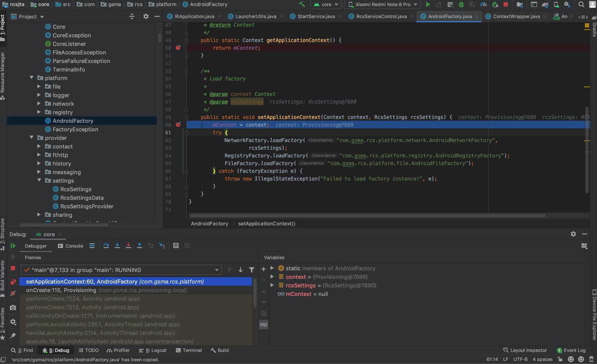597x364 pixels.
Task: Switch to the RcsServiceControl.java tab
Action: pos(381,16)
